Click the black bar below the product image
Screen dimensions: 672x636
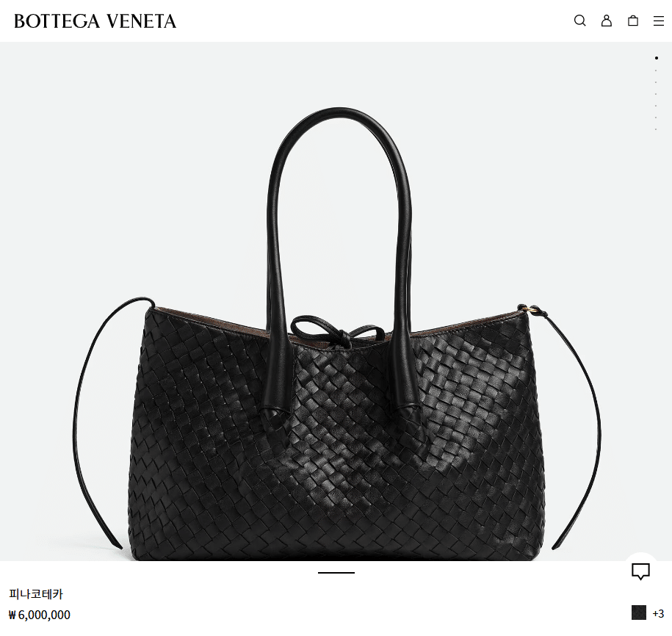pos(336,573)
